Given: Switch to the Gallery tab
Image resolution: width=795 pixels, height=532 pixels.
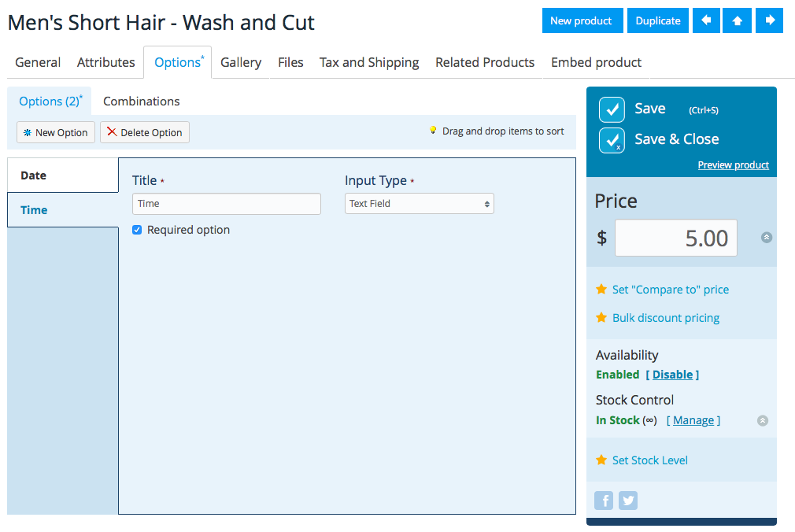Looking at the screenshot, I should [241, 62].
